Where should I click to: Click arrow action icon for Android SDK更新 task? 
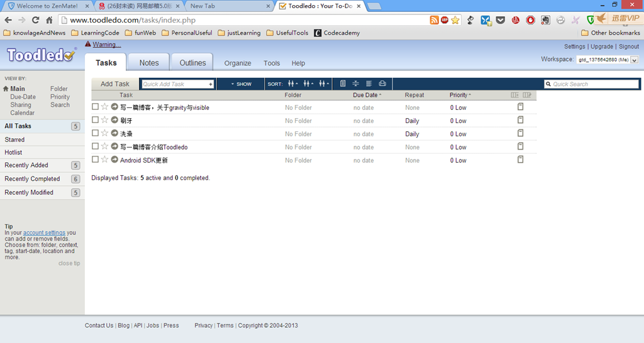[x=114, y=159]
